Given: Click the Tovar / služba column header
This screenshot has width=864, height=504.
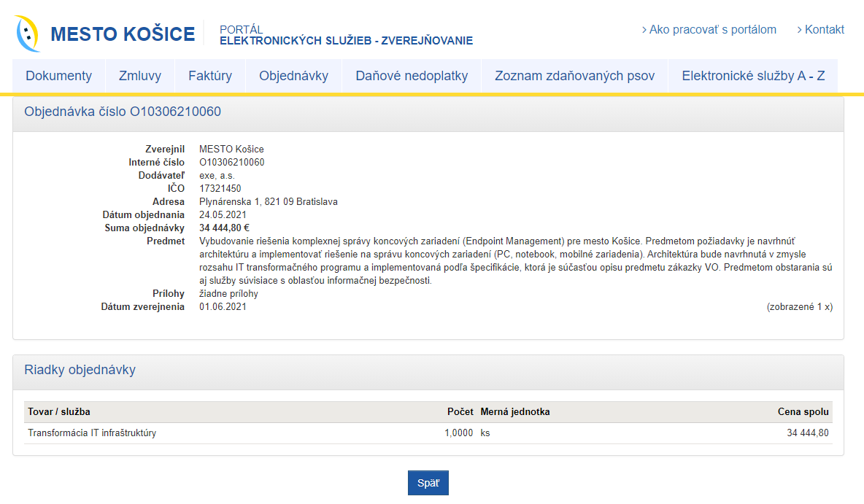Looking at the screenshot, I should pos(59,412).
